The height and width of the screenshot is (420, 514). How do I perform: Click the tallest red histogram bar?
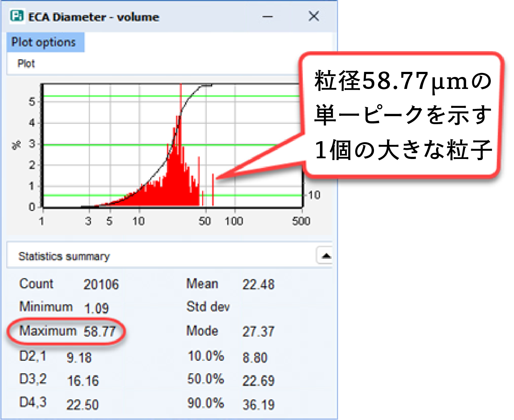(181, 109)
